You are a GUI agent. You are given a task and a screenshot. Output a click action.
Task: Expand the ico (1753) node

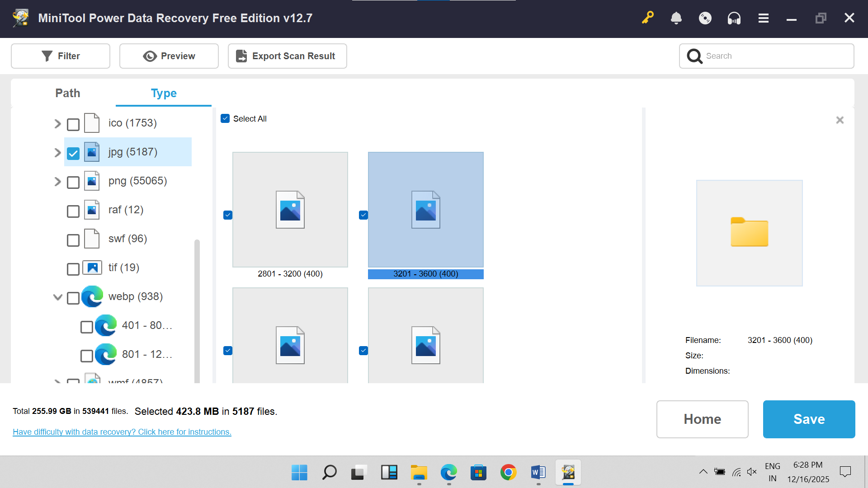click(57, 124)
